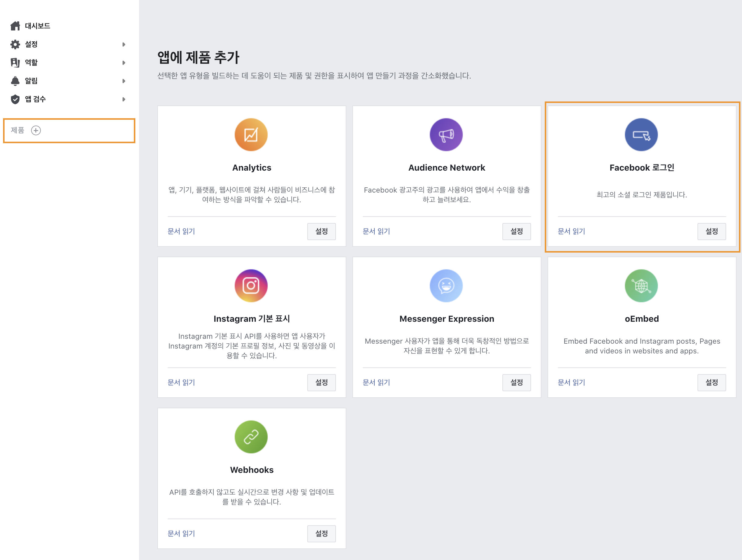Open the 알림 sidebar menu item
This screenshot has height=560, width=742.
point(31,81)
